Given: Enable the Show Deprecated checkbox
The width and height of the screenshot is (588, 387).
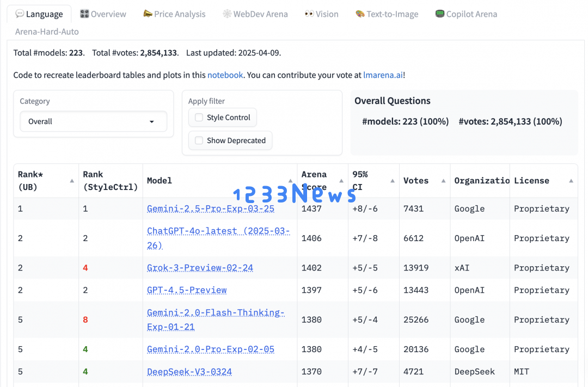Looking at the screenshot, I should (199, 140).
